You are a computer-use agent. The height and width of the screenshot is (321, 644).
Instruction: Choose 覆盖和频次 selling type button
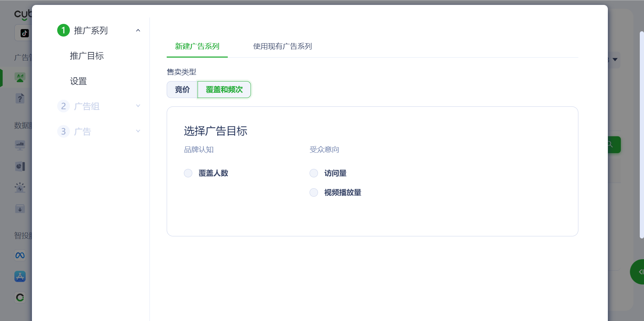point(224,90)
